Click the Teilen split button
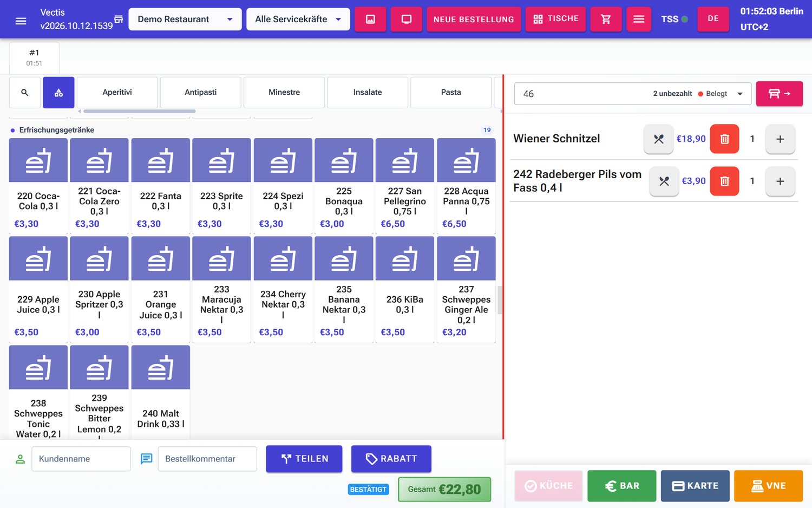The image size is (812, 508). pos(304,459)
